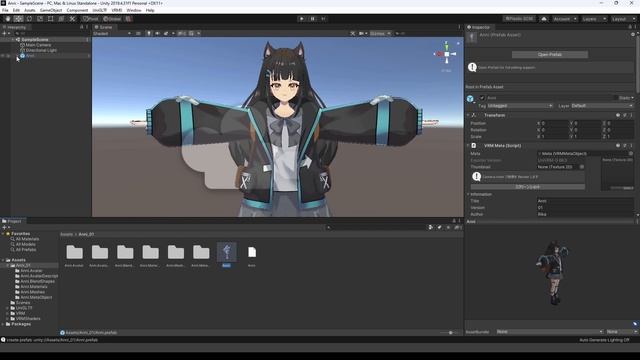Switch to the Scene tab
Screen dimensions: 640x360
(x=104, y=27)
